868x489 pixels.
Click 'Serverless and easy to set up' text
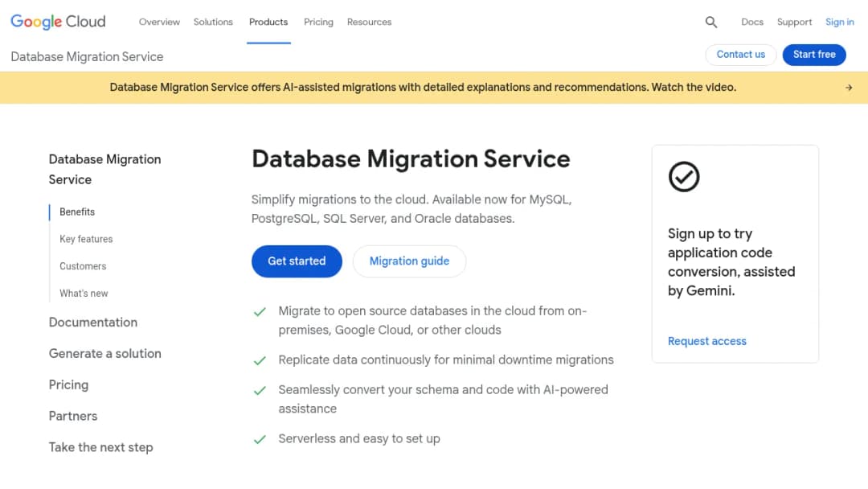(359, 438)
